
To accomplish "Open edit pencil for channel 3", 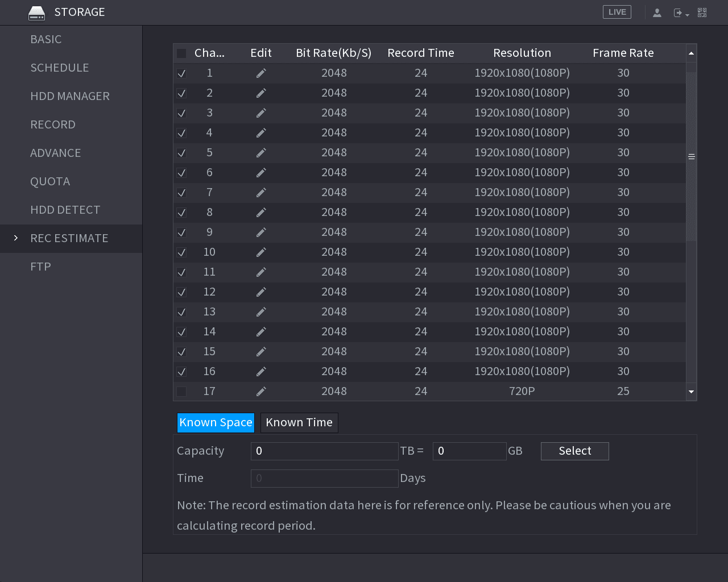I will 261,113.
